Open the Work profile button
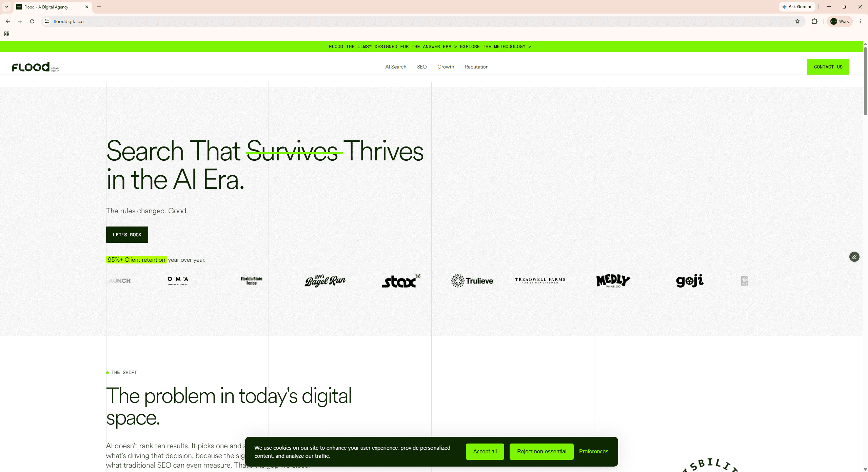The image size is (868, 472). click(840, 21)
